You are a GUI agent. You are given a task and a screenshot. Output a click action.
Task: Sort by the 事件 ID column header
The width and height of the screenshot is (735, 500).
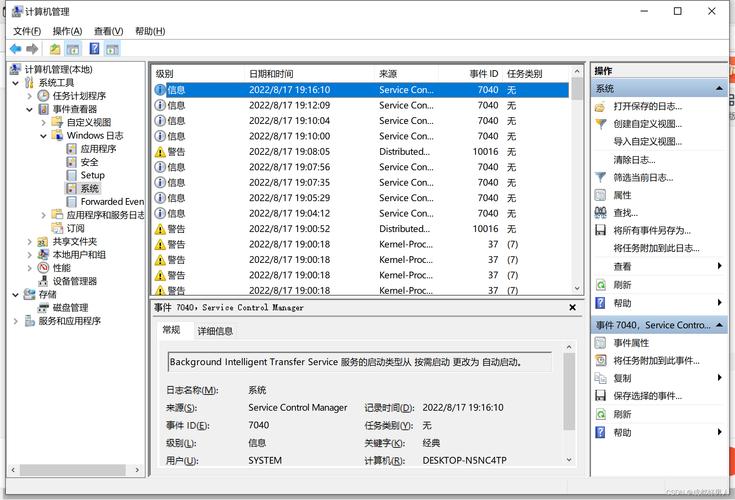coord(470,74)
